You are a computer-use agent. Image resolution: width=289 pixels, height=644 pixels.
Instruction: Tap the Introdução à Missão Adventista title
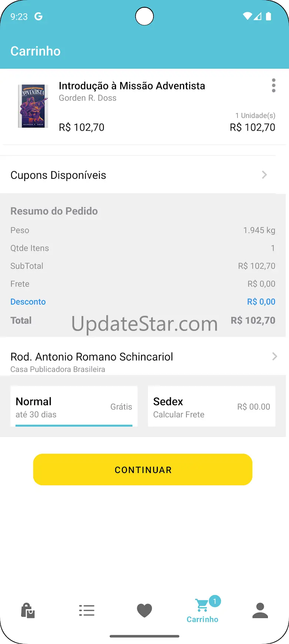click(x=132, y=86)
